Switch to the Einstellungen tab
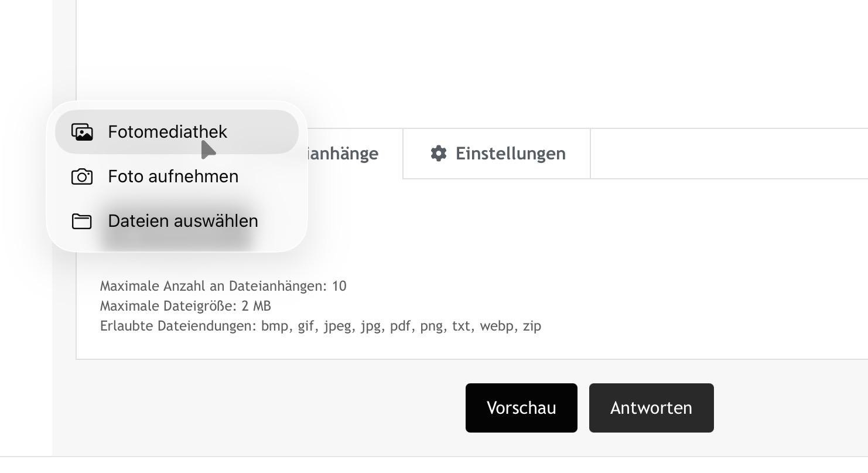 (497, 154)
